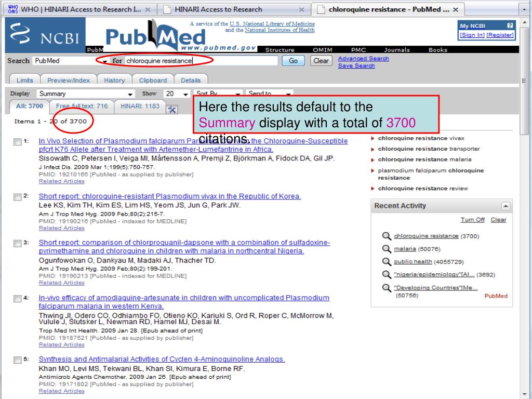Switch to the Clipboard tab

tap(153, 81)
